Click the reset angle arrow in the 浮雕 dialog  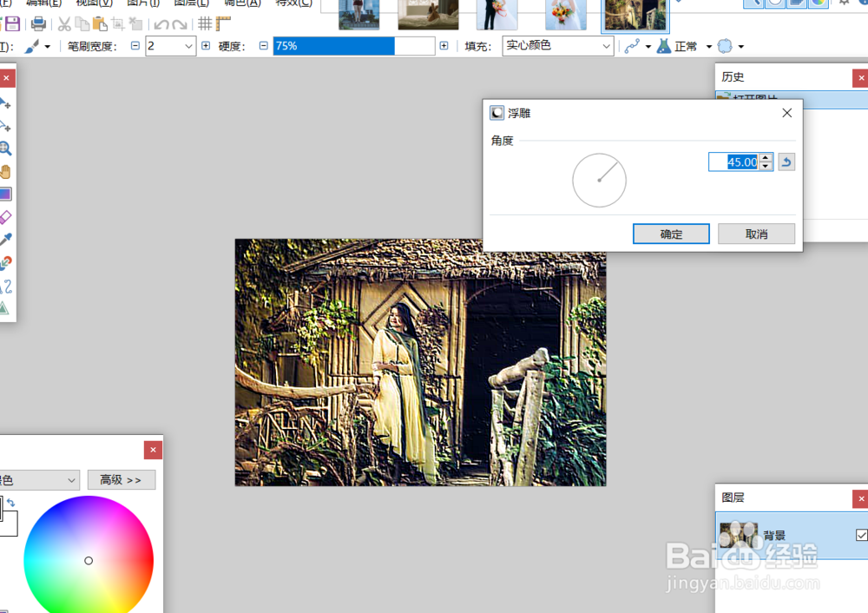tap(786, 161)
